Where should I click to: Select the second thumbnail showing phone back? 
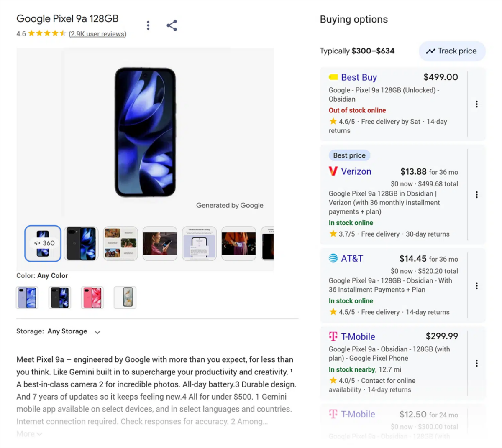(x=81, y=243)
